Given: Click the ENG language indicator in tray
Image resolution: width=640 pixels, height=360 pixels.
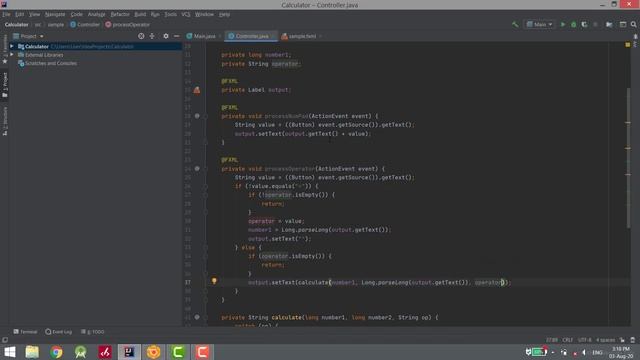Looking at the screenshot, I should click(597, 353).
